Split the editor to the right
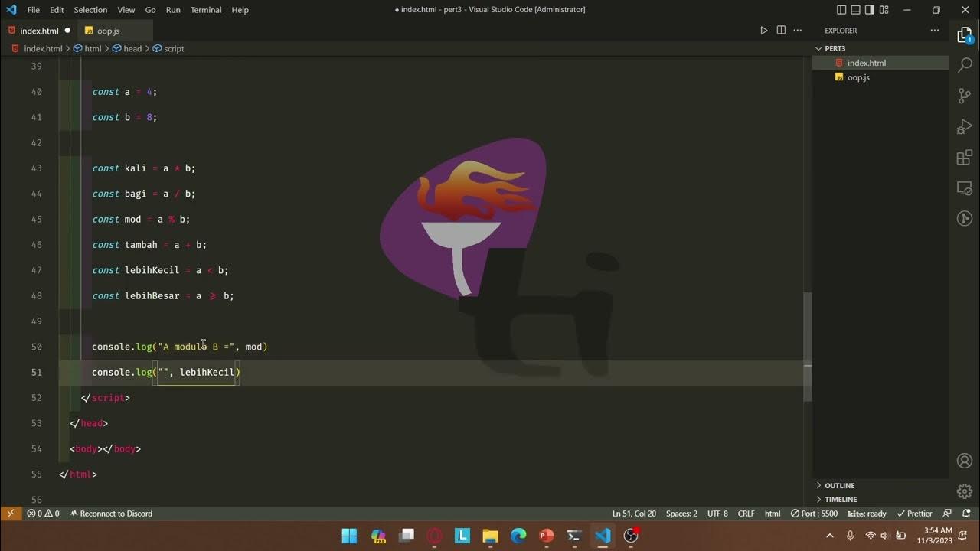 click(x=781, y=31)
